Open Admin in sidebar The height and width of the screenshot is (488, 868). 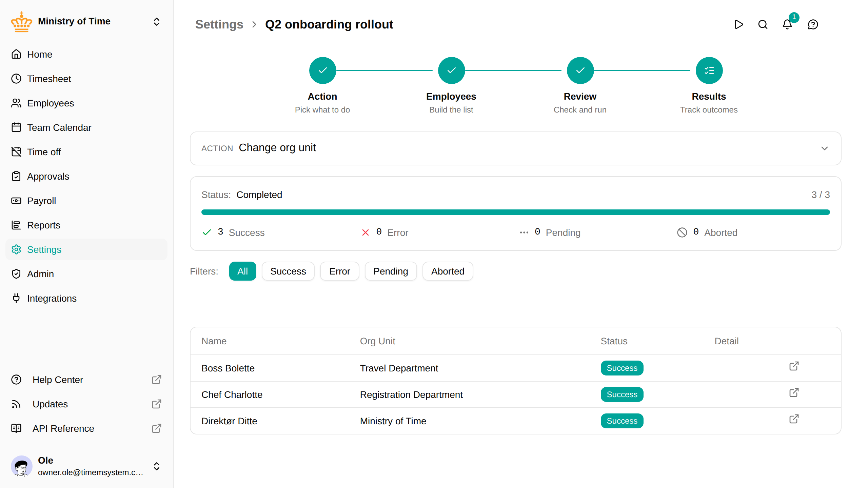86,274
